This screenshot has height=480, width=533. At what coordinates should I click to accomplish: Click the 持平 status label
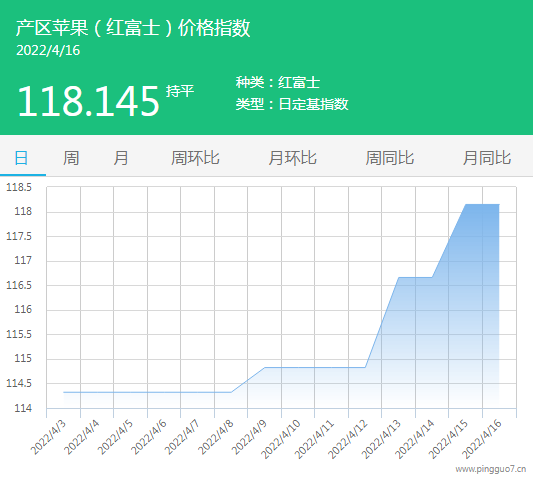tap(180, 91)
